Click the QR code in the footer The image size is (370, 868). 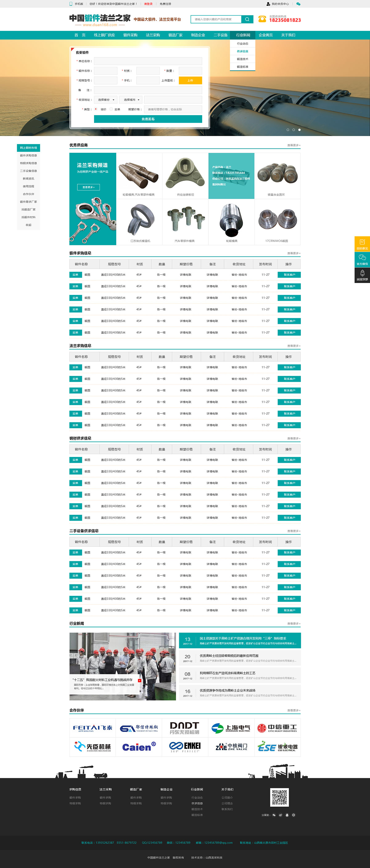[x=279, y=797]
